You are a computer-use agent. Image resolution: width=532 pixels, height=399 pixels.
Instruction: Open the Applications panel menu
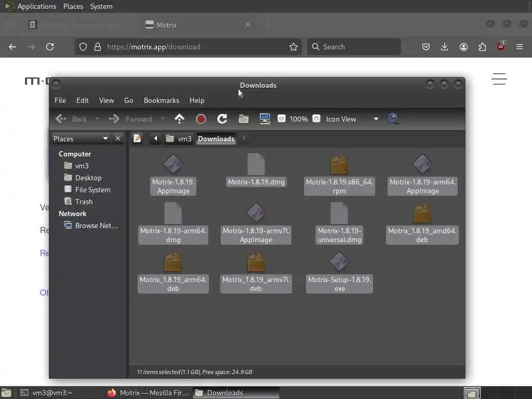pos(31,6)
